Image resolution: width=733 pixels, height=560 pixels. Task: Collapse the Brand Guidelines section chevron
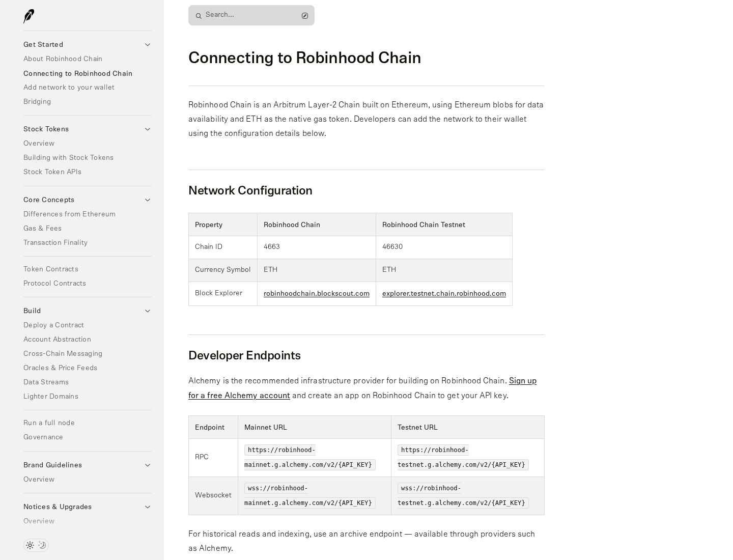point(148,465)
